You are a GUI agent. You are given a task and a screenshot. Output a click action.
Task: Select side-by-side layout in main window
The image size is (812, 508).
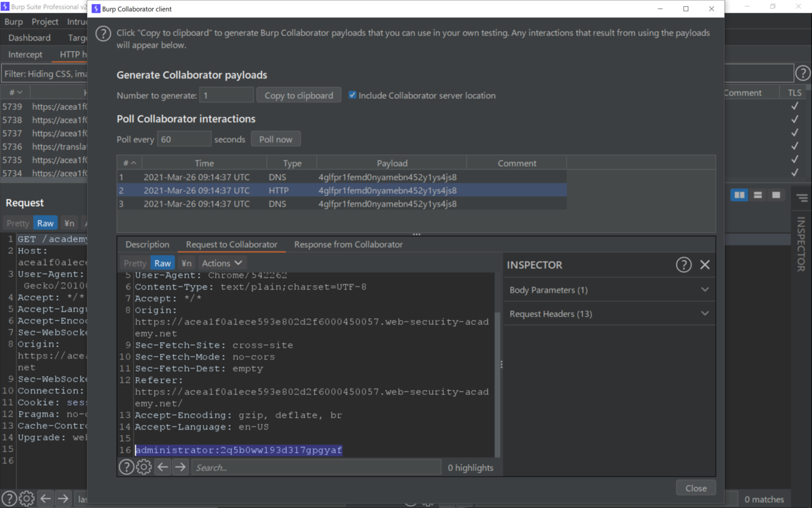coord(740,195)
